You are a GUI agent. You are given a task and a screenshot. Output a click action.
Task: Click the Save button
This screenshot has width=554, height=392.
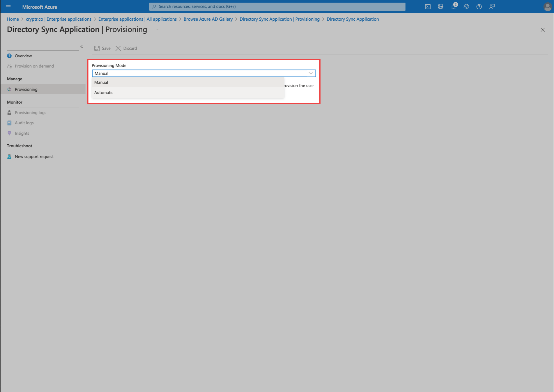pos(102,48)
